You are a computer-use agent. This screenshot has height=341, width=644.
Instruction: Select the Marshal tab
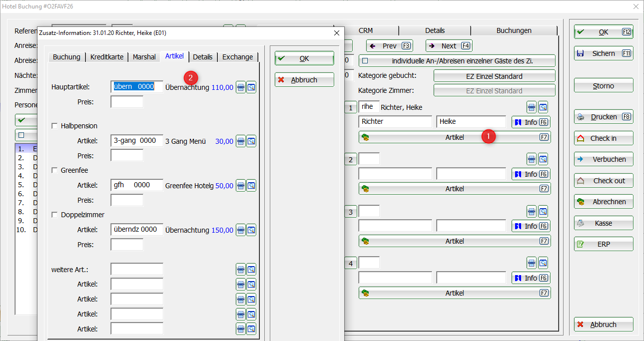click(x=144, y=57)
